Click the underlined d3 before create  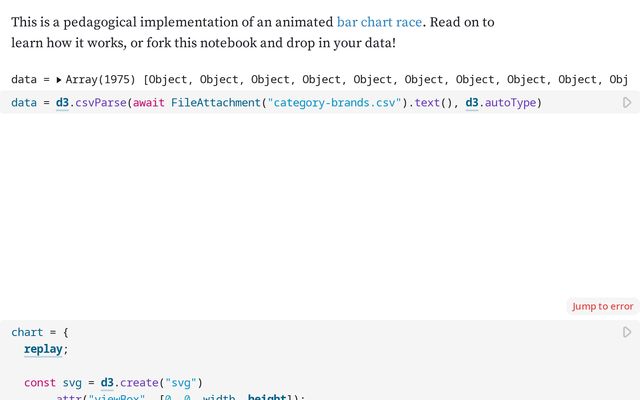tap(107, 383)
